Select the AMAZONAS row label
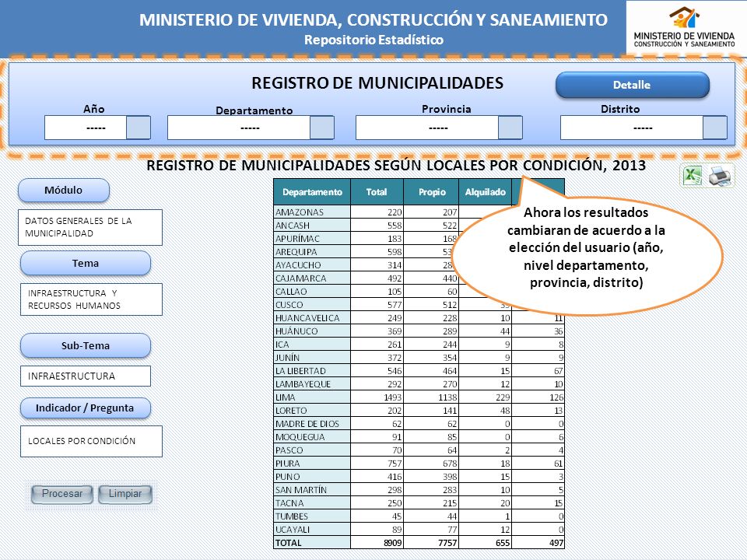Viewport: 747px width, 560px height. (312, 212)
